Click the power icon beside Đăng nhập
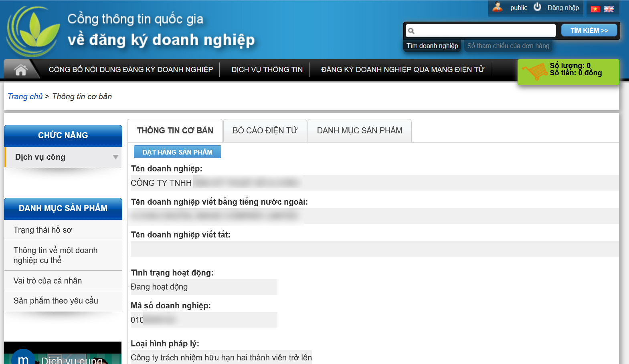This screenshot has width=629, height=364. coord(537,7)
